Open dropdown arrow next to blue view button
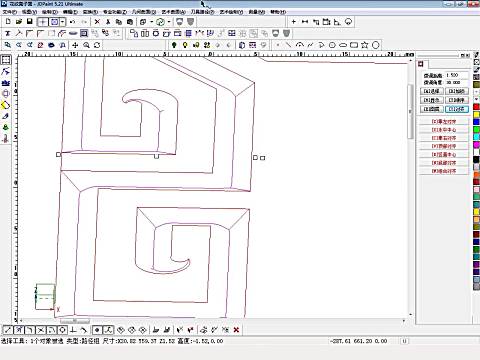Viewport: 480px width, 360px height. [x=63, y=22]
